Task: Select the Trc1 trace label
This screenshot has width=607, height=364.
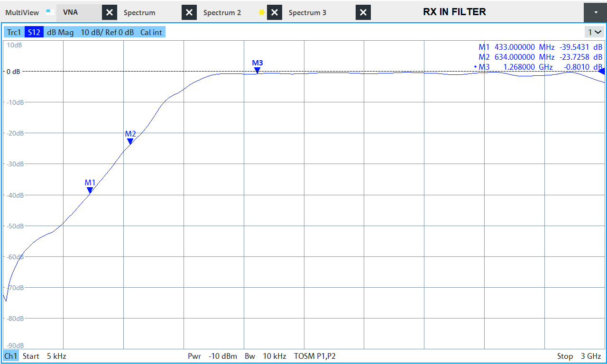Action: (x=14, y=32)
